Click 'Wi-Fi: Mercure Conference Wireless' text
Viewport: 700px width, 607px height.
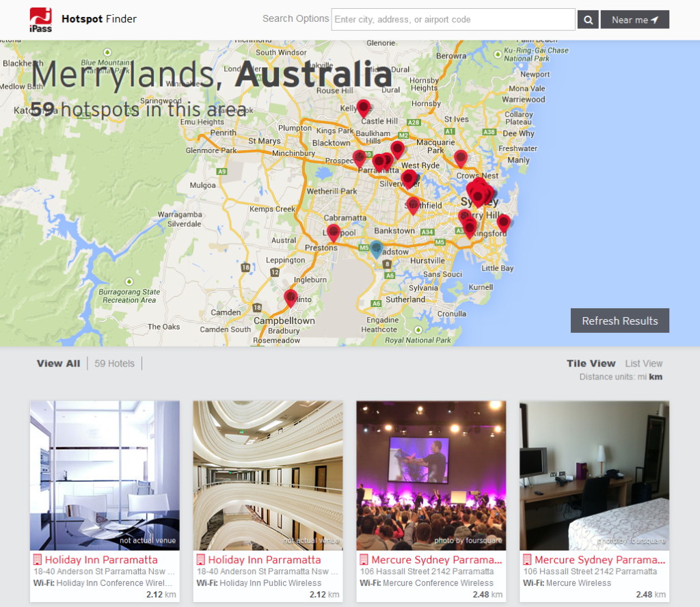coord(427,583)
